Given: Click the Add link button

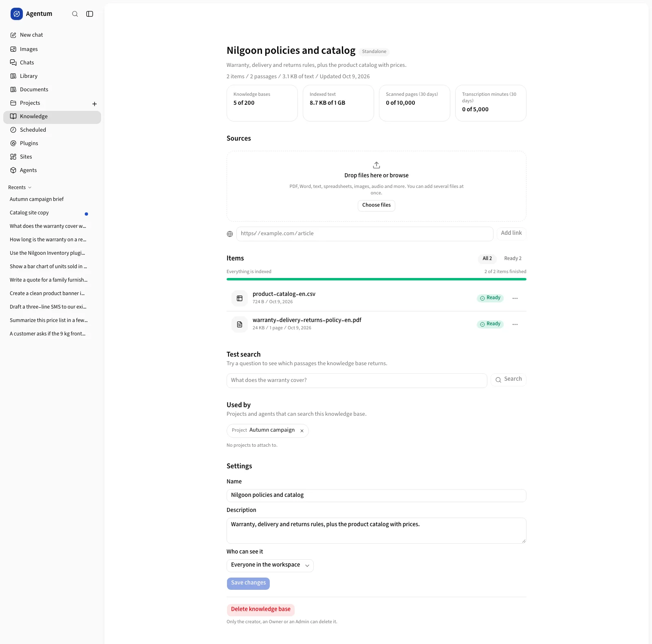Looking at the screenshot, I should pyautogui.click(x=511, y=233).
